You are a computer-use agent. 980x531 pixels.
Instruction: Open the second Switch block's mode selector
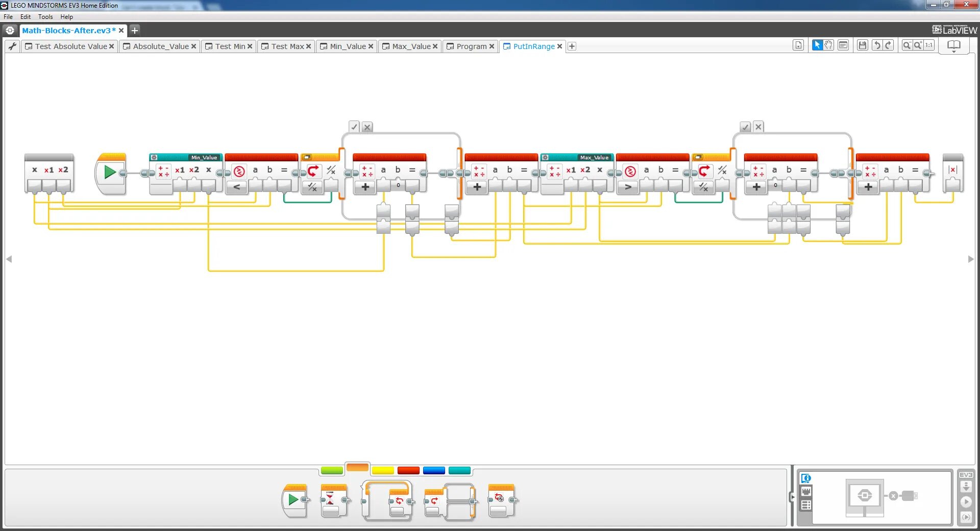(x=704, y=187)
